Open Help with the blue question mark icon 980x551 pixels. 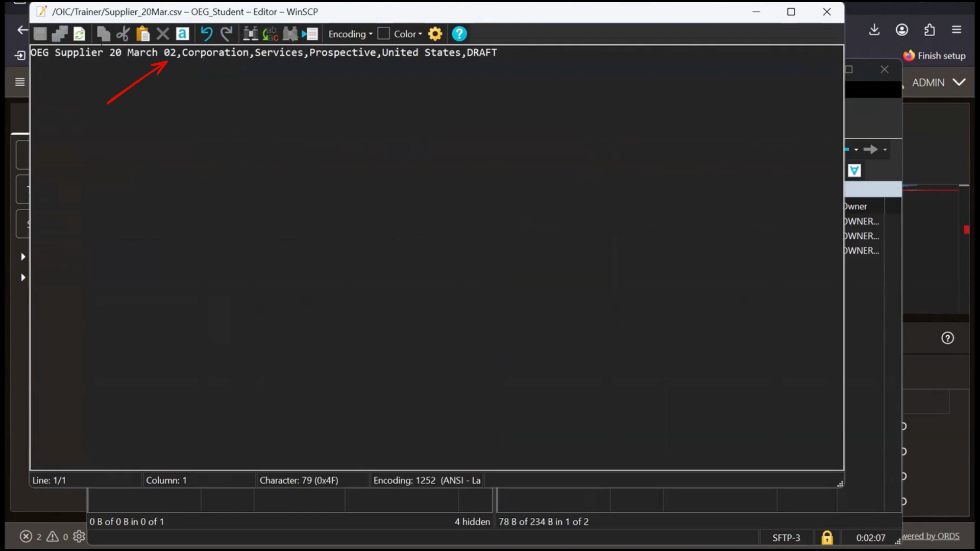click(459, 34)
